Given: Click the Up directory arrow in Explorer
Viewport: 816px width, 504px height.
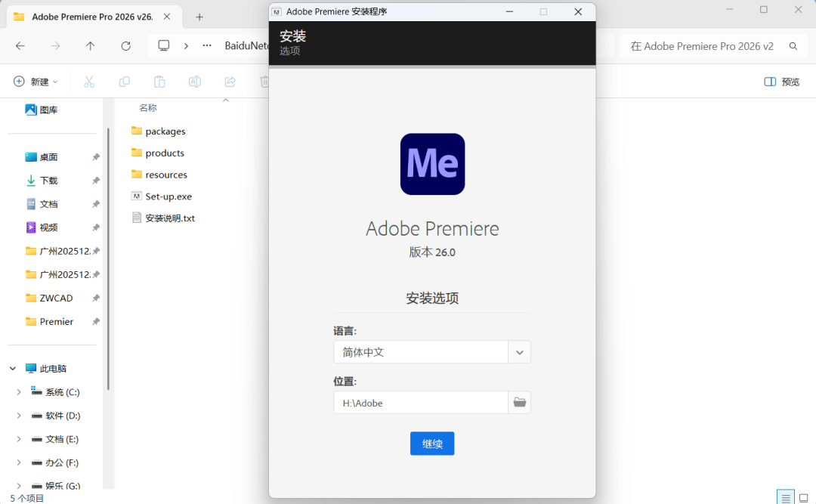Looking at the screenshot, I should [91, 46].
